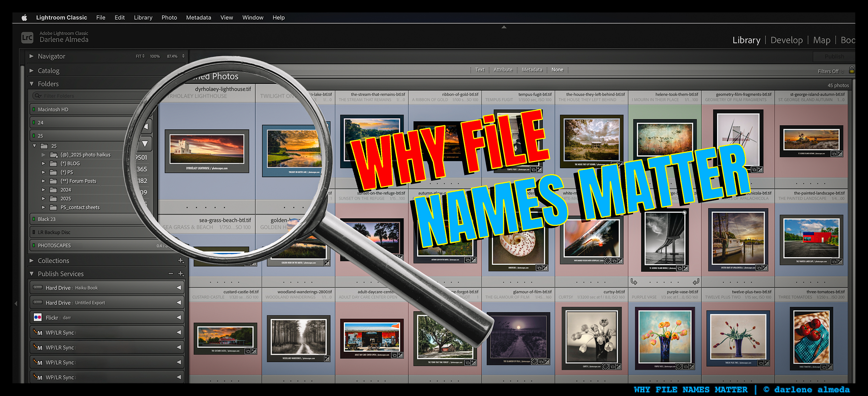Toggle the Black 23 volume indicator
Screen dimensions: 868x396
tap(33, 219)
